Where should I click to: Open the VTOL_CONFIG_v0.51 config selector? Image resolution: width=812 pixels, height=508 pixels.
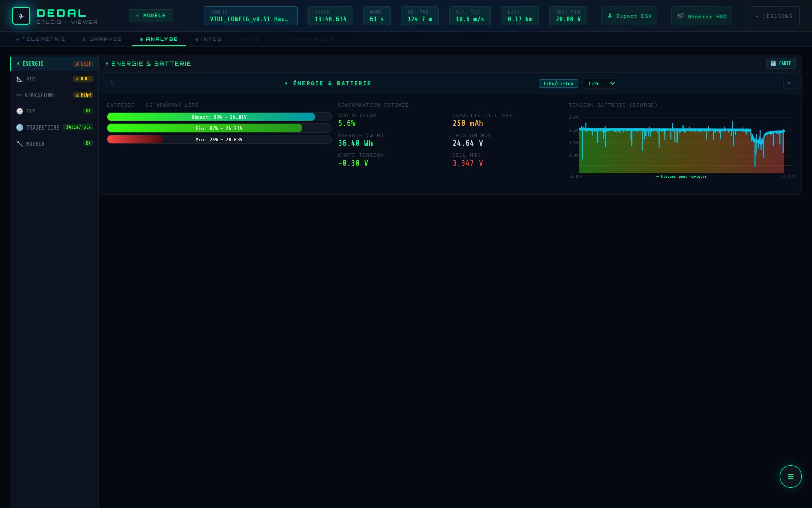pos(250,16)
